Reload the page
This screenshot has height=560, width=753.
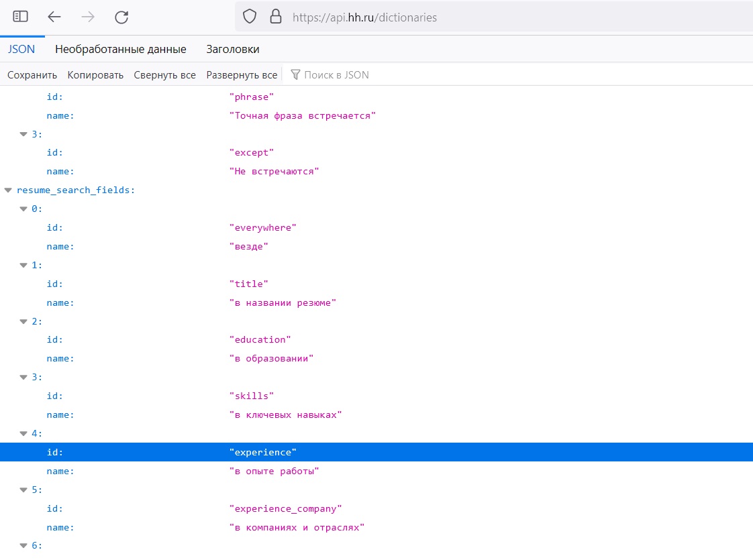coord(121,17)
